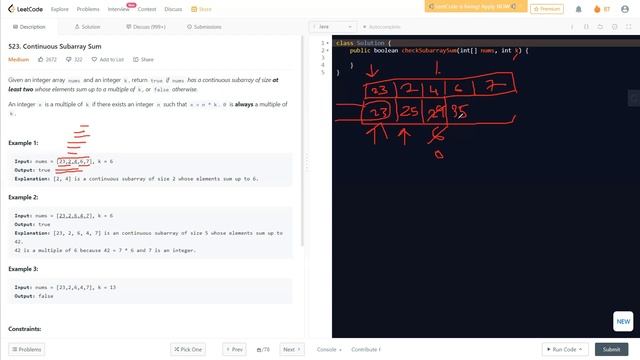
Task: Click the code format braces icon
Action: 586,27
